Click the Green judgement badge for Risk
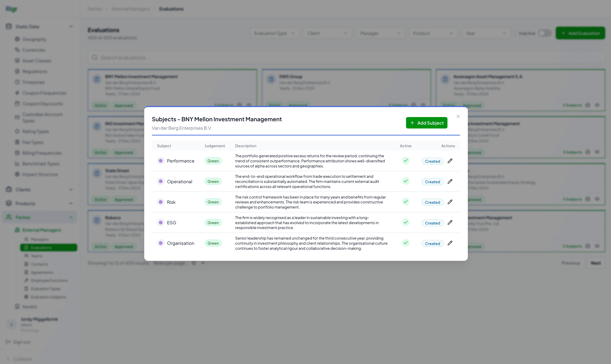 point(213,202)
